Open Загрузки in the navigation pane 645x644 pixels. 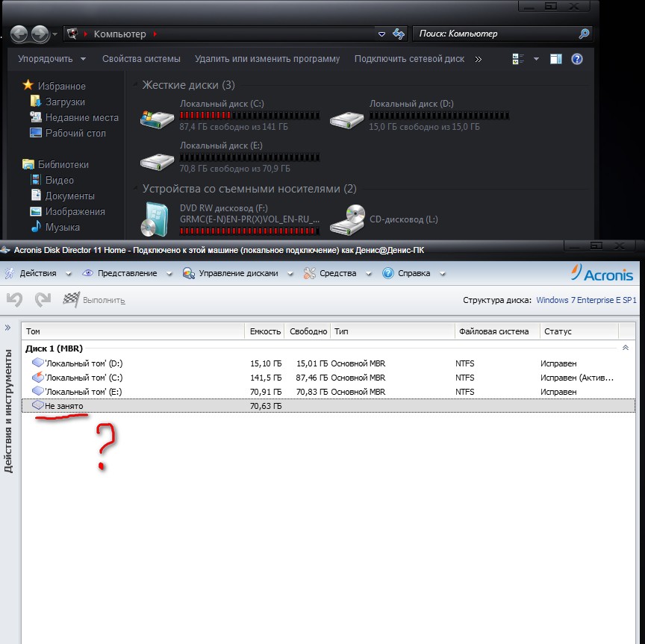58,101
